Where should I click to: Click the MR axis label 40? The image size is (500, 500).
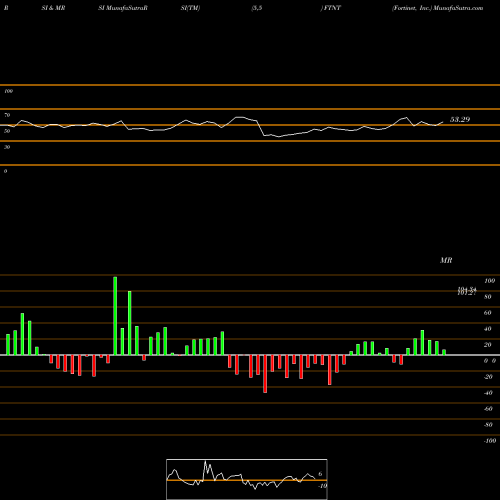click(x=488, y=329)
